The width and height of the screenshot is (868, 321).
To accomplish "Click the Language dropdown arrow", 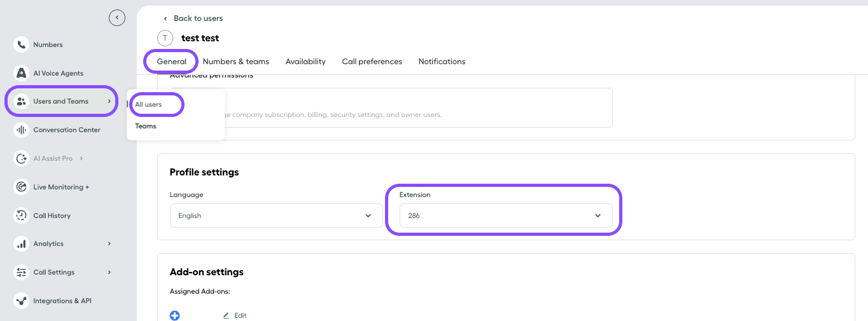I will pos(368,215).
